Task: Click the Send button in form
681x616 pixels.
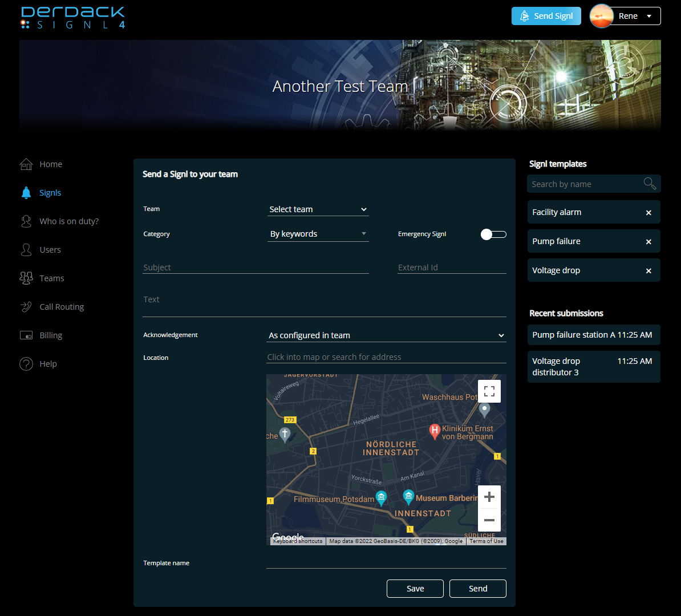Action: point(478,589)
